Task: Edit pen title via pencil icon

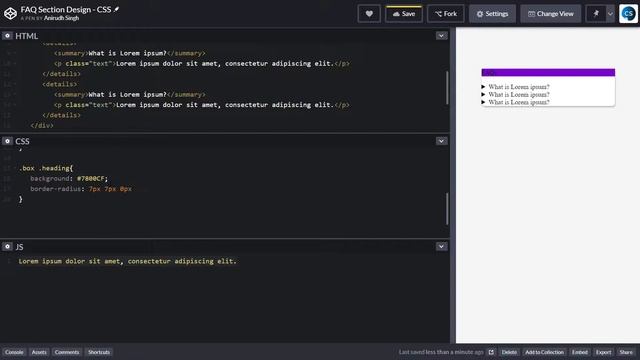Action: pos(116,9)
